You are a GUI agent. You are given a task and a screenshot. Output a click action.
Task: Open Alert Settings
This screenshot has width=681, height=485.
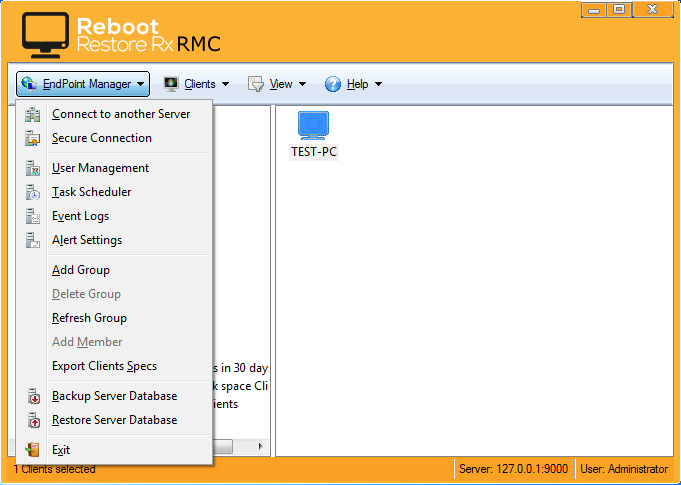click(x=114, y=240)
